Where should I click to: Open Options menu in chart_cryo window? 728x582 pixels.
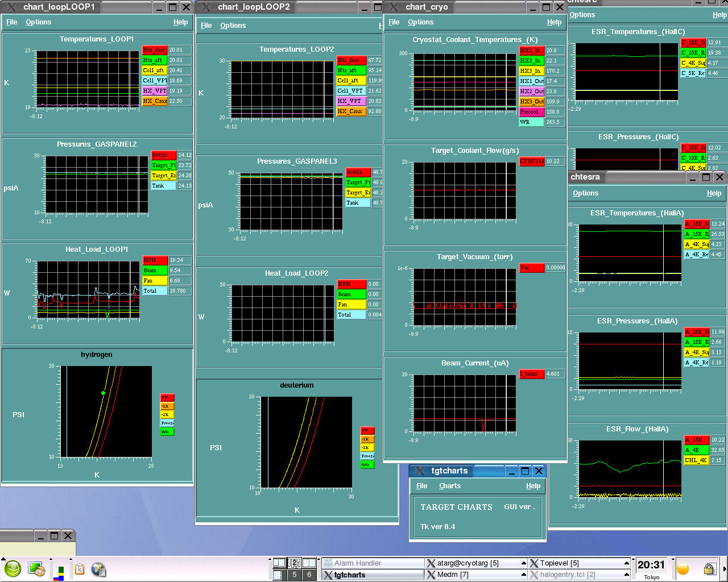[x=420, y=22]
